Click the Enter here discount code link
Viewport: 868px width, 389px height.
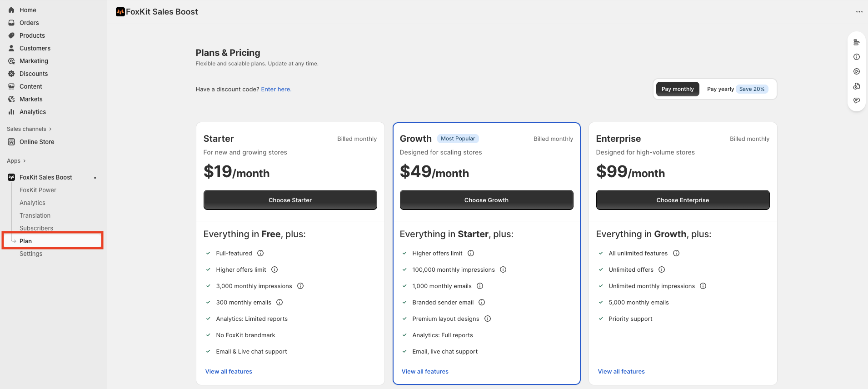[276, 90]
